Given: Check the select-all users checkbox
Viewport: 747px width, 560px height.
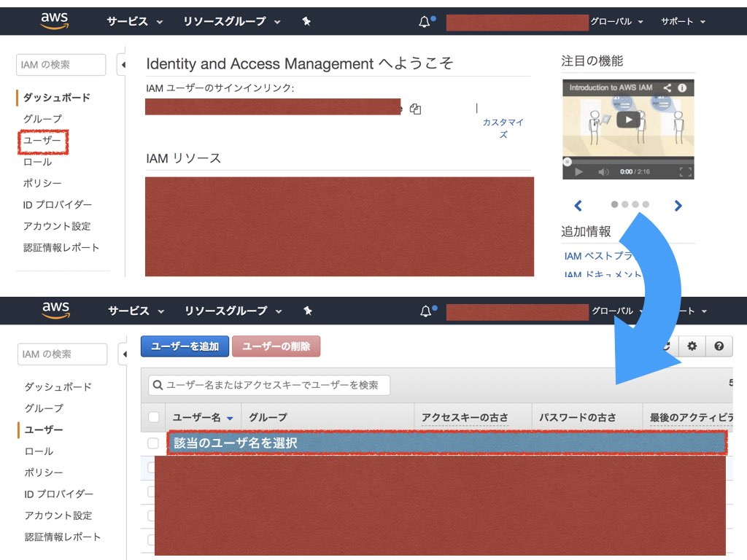Looking at the screenshot, I should tap(153, 417).
